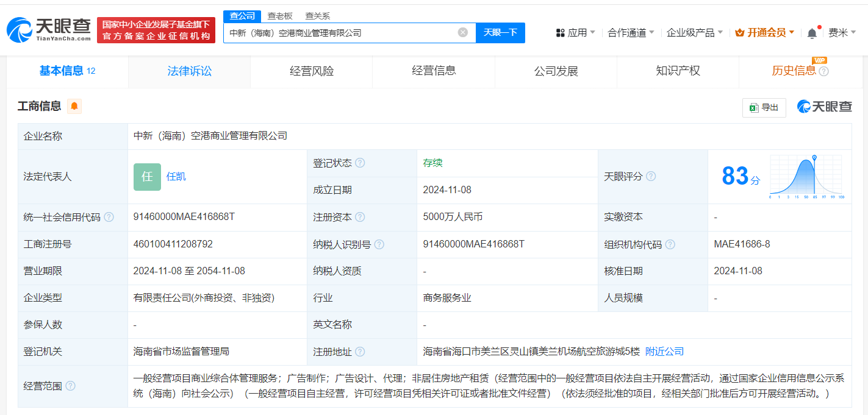Click help icon beside 经营范围

[71, 386]
